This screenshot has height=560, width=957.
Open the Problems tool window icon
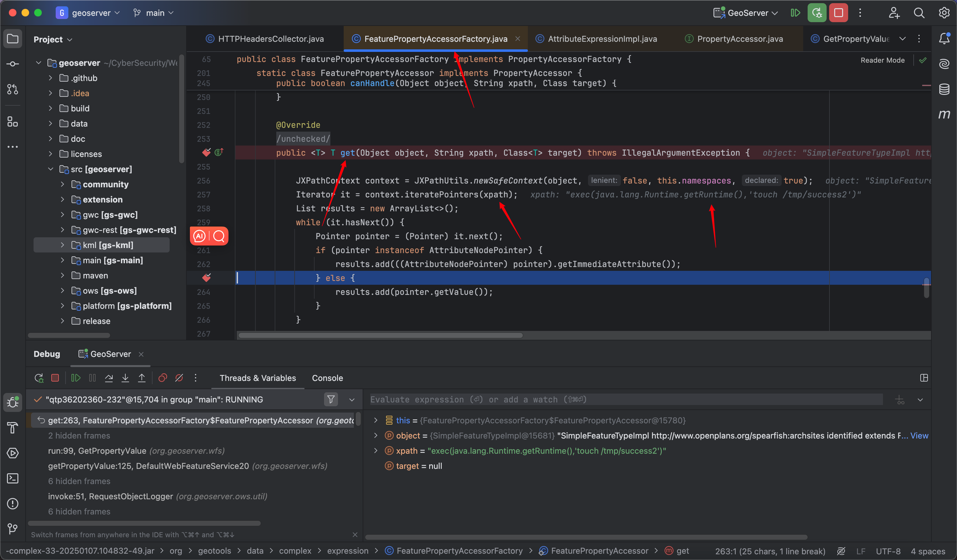(x=13, y=504)
